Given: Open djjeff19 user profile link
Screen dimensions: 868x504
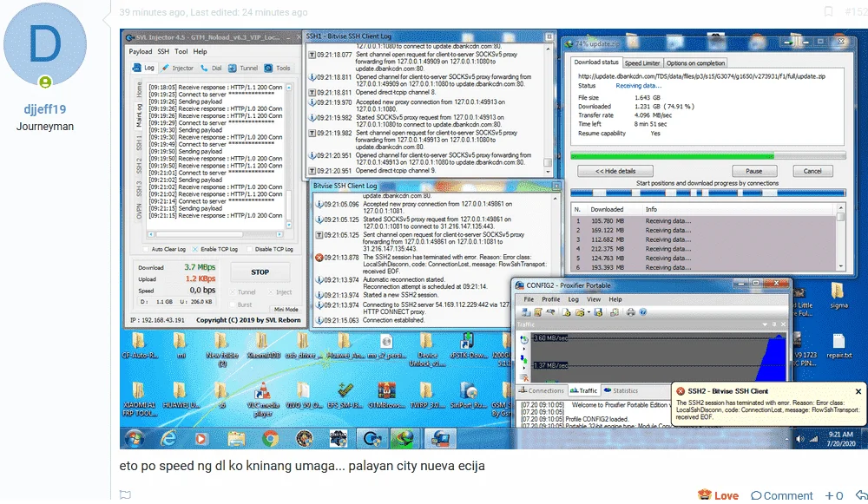Looking at the screenshot, I should point(45,109).
